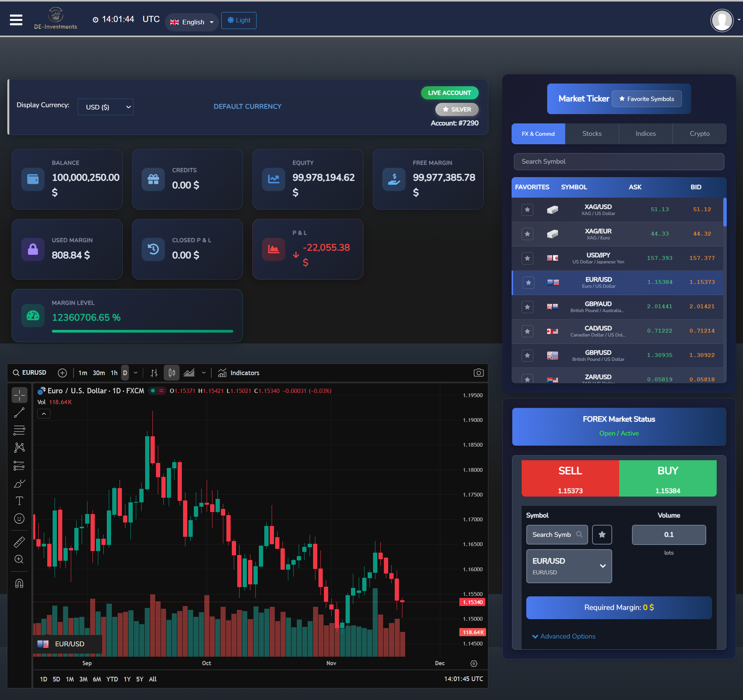Select the trend line drawing tool
The image size is (743, 700).
coord(19,413)
